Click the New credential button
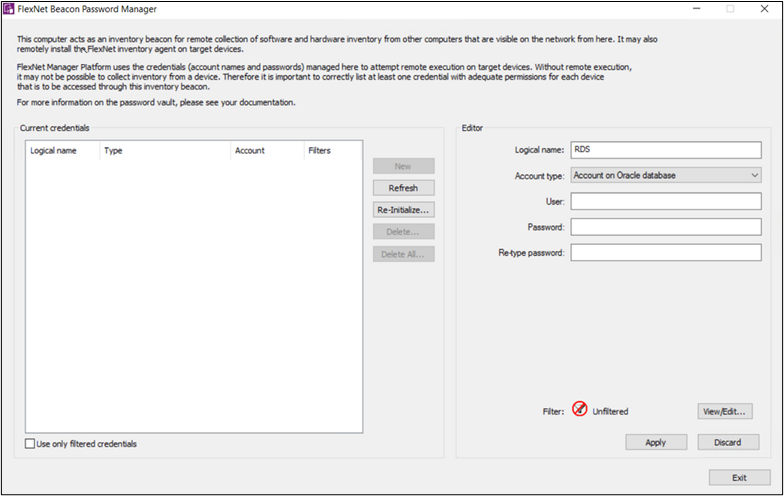The width and height of the screenshot is (784, 496). click(x=404, y=166)
